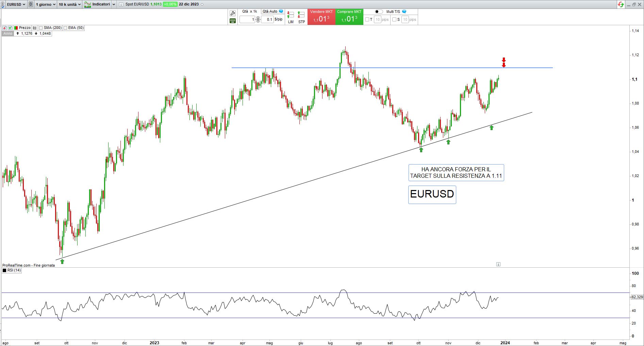Open the Indicatori menu
The image size is (644, 346).
tap(98, 4)
